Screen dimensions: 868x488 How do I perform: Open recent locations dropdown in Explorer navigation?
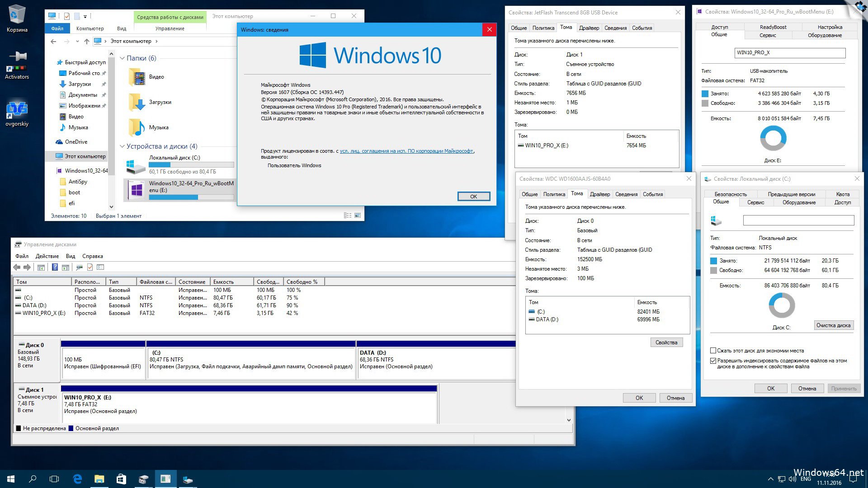[x=77, y=41]
